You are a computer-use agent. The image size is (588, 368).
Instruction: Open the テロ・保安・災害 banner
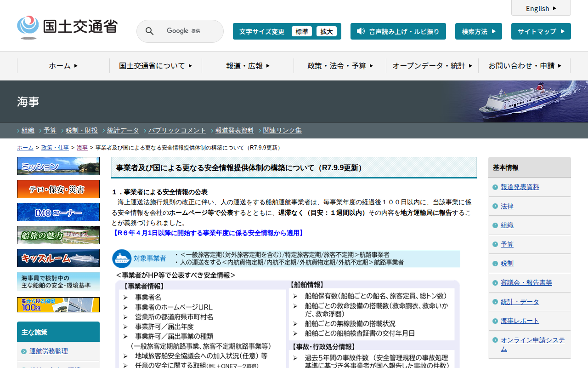58,189
